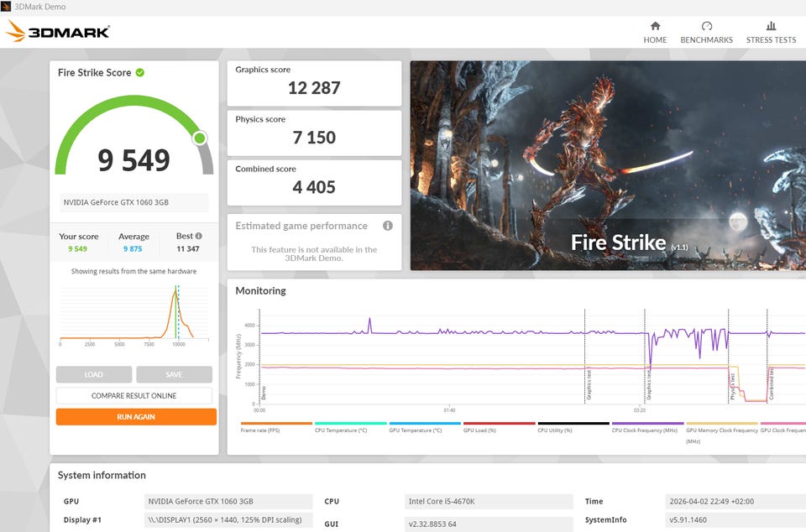Open the Stress Tests page

tap(771, 33)
